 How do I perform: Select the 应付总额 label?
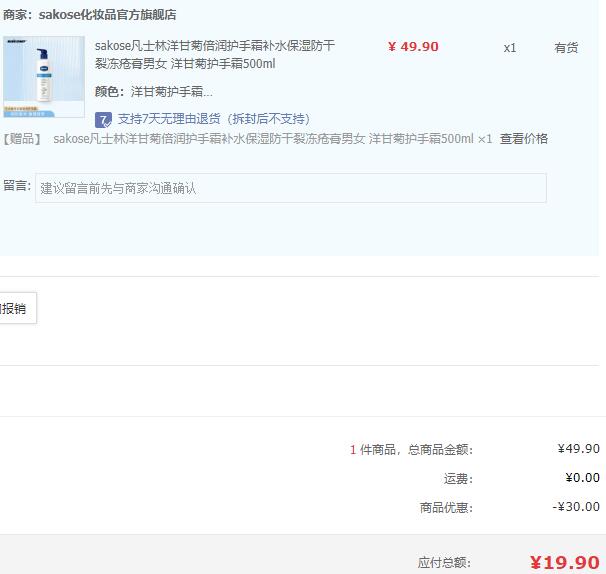[x=444, y=563]
